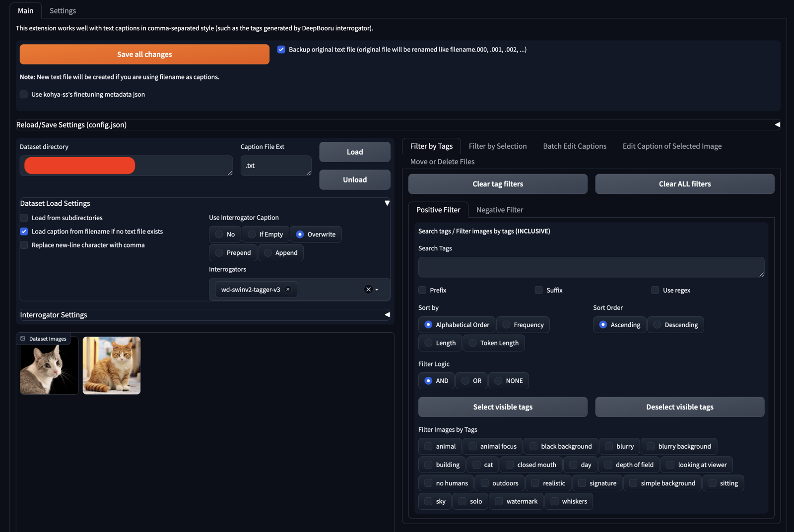This screenshot has height=532, width=794.
Task: Set sort order to Ascending
Action: tap(620, 325)
